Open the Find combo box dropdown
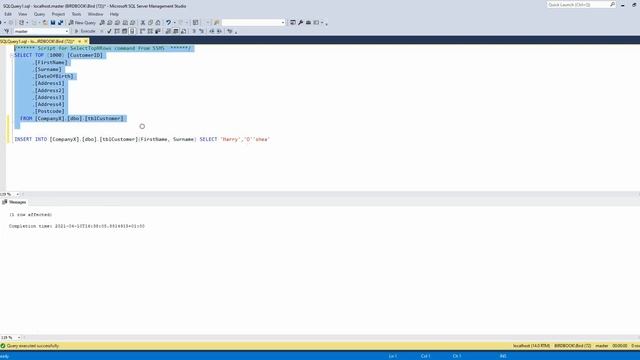Screen dimensions: 640x360 click(x=283, y=22)
